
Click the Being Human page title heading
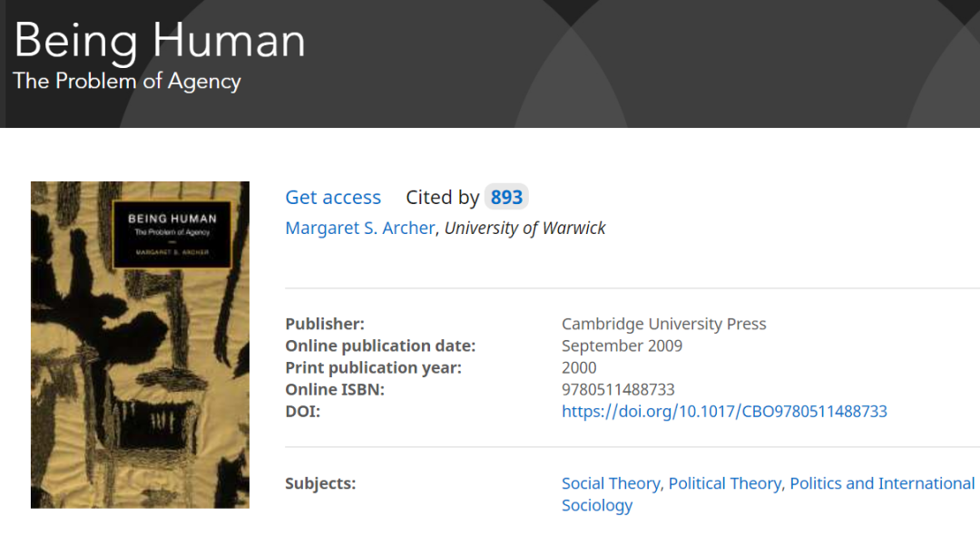click(x=160, y=41)
